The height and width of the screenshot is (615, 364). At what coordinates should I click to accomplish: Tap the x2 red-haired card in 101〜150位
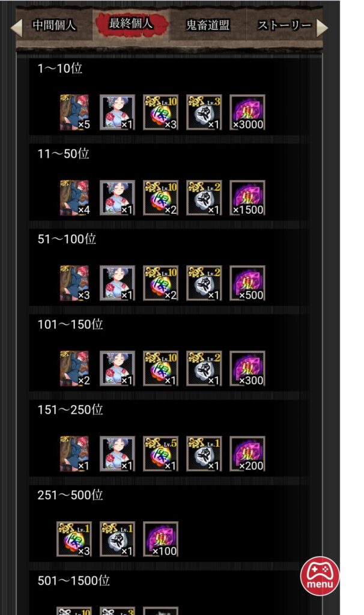[74, 369]
